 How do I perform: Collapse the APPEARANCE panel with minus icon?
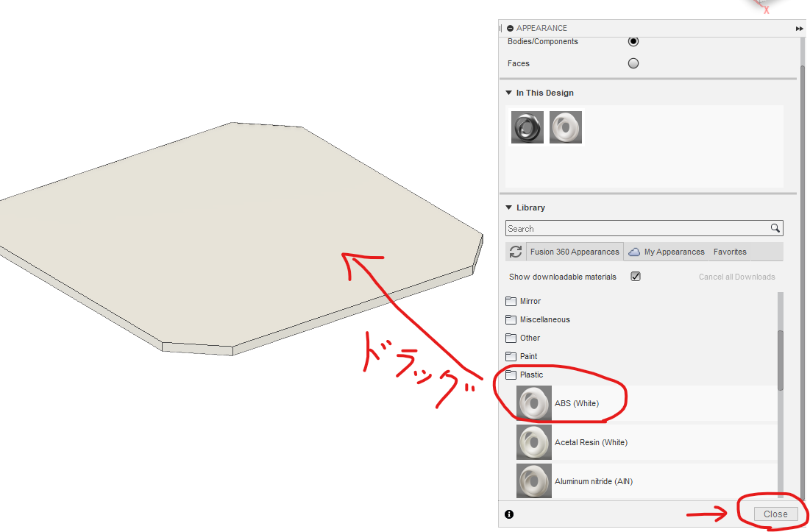point(510,29)
